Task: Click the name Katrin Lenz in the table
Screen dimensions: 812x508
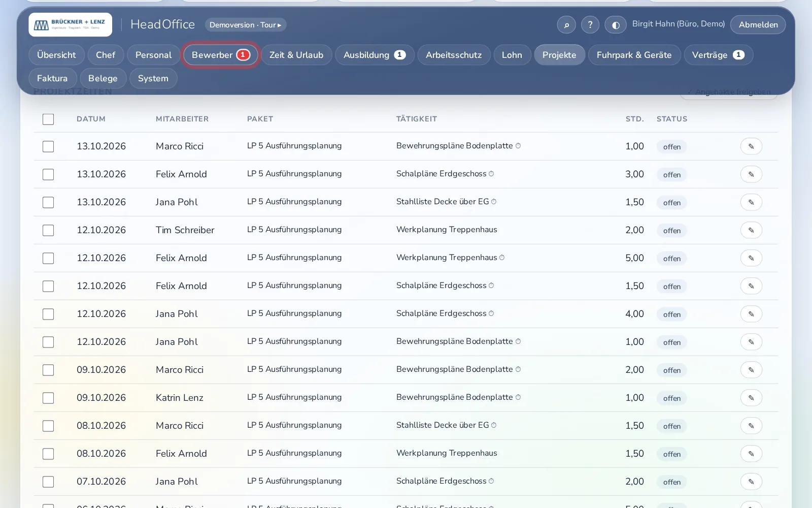Action: pos(180,398)
